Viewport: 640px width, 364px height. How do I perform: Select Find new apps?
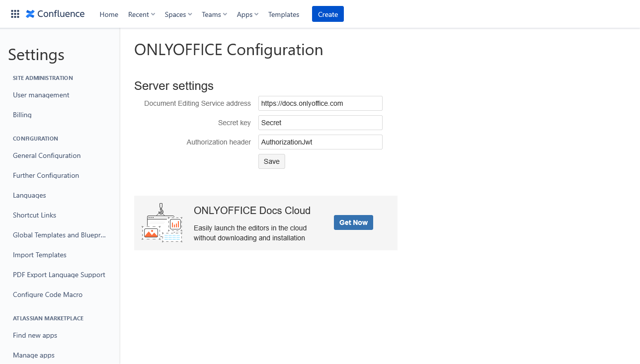coord(35,335)
